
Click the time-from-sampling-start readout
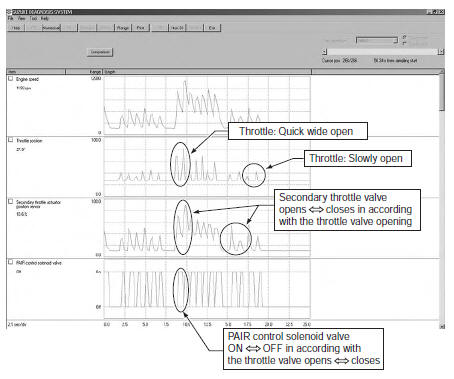pyautogui.click(x=395, y=60)
